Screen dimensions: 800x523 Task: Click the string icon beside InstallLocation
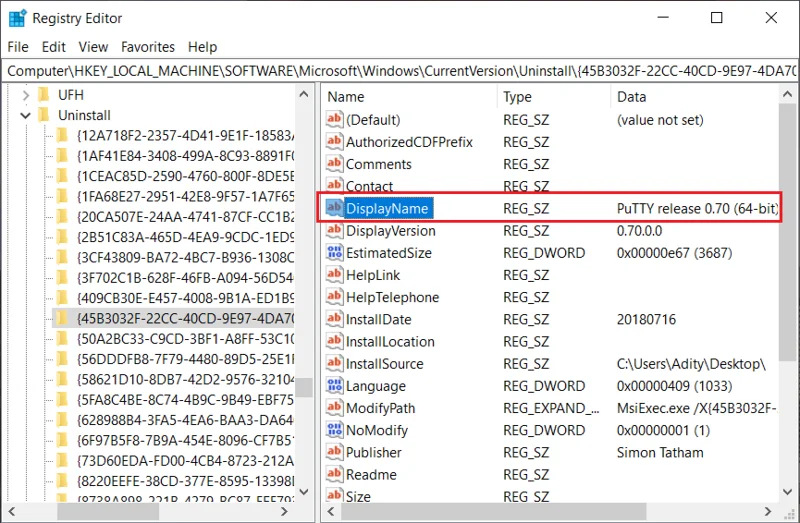[x=334, y=341]
